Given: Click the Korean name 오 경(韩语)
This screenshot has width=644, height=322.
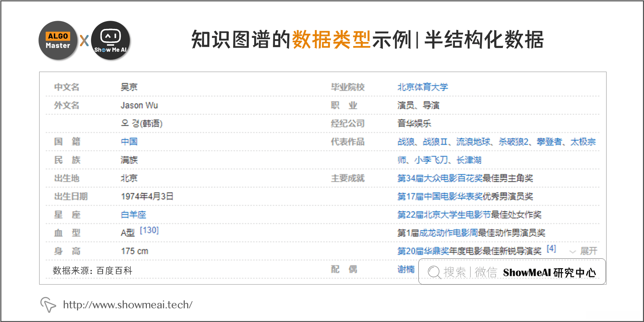Looking at the screenshot, I should [x=142, y=123].
